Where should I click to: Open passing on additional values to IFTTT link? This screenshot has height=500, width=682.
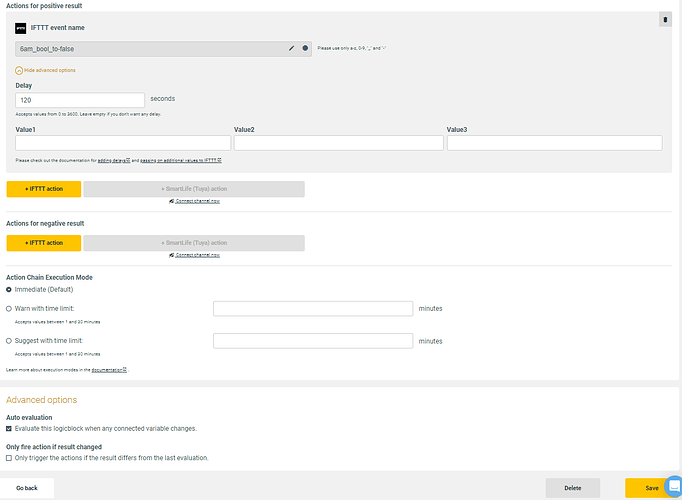181,160
